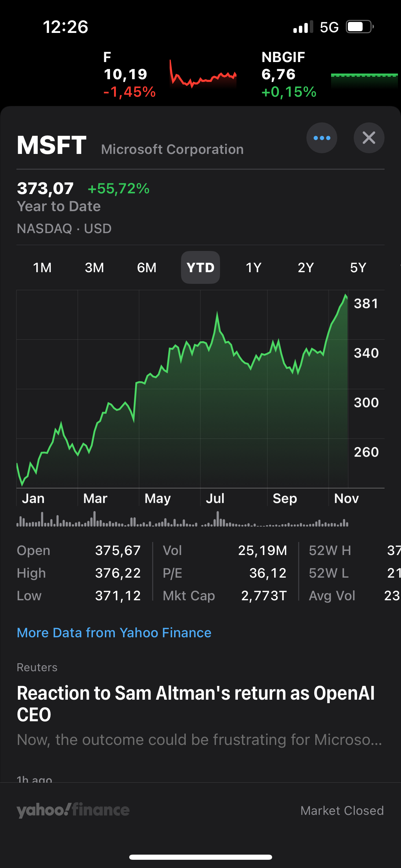This screenshot has width=401, height=868.
Task: Tap the Yahoo Finance logo
Action: pyautogui.click(x=73, y=810)
